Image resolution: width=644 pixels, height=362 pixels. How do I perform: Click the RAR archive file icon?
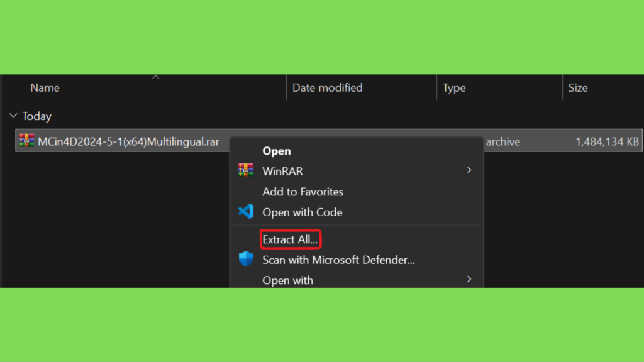pyautogui.click(x=26, y=141)
